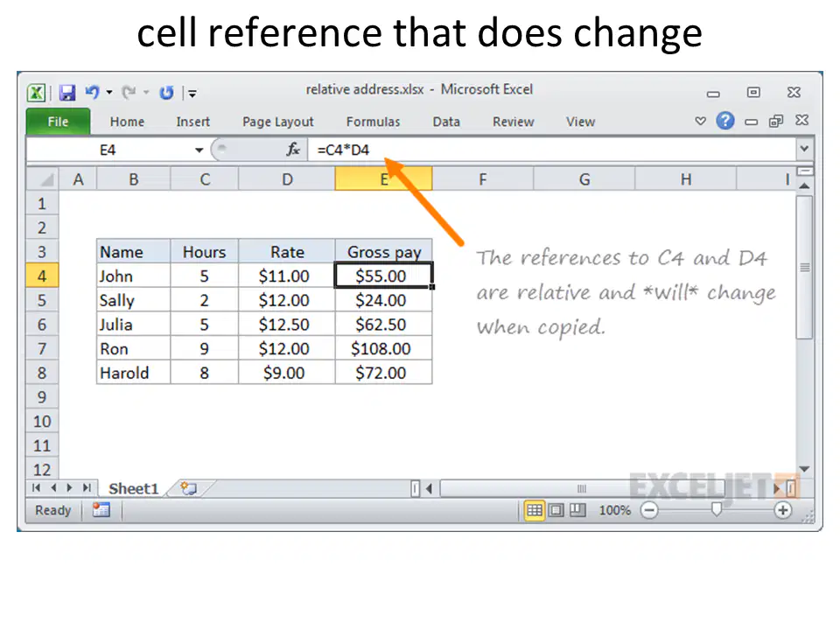The width and height of the screenshot is (840, 630).
Task: Switch to Page Break Preview in status bar
Action: pyautogui.click(x=577, y=510)
